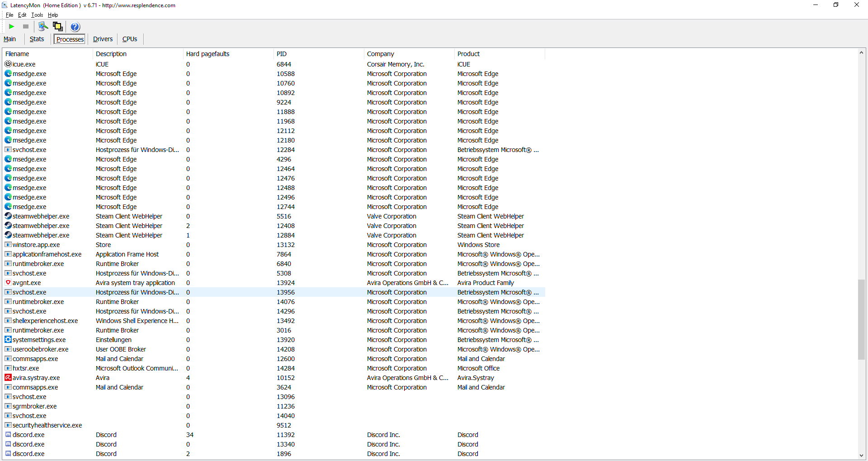Click 'User OOBE Broker' description cell
This screenshot has width=868, height=461.
click(x=121, y=349)
